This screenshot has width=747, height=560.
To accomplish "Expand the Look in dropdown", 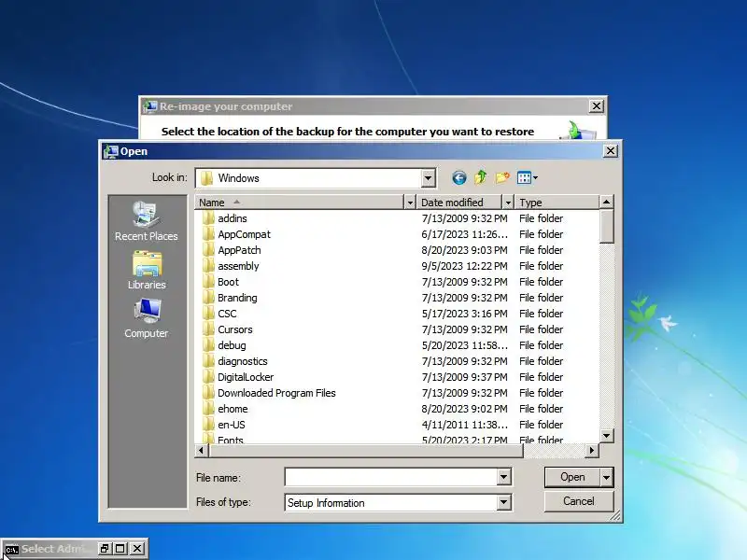I will click(x=429, y=178).
